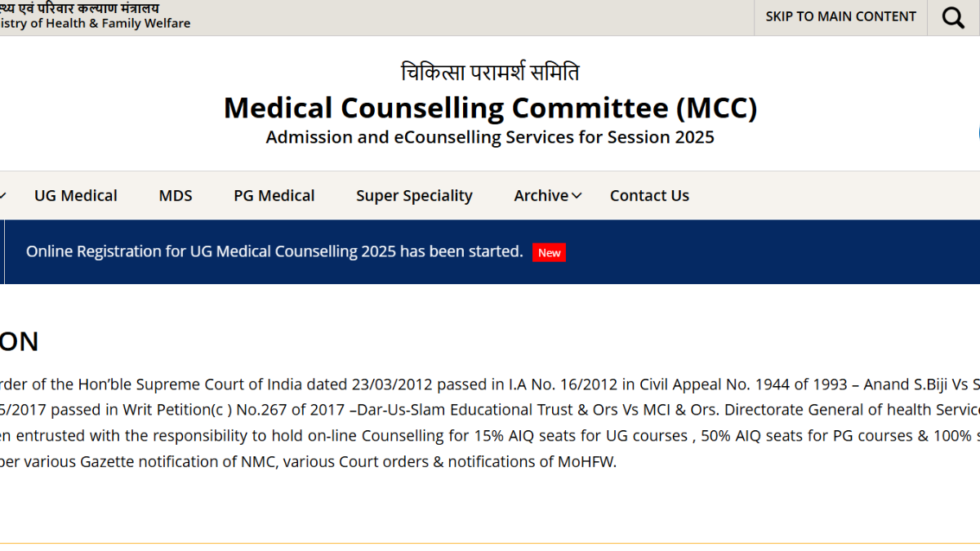Click the paragraph line mentioning Supreme Court of India
Screen dimensions: 980x551
(490, 384)
